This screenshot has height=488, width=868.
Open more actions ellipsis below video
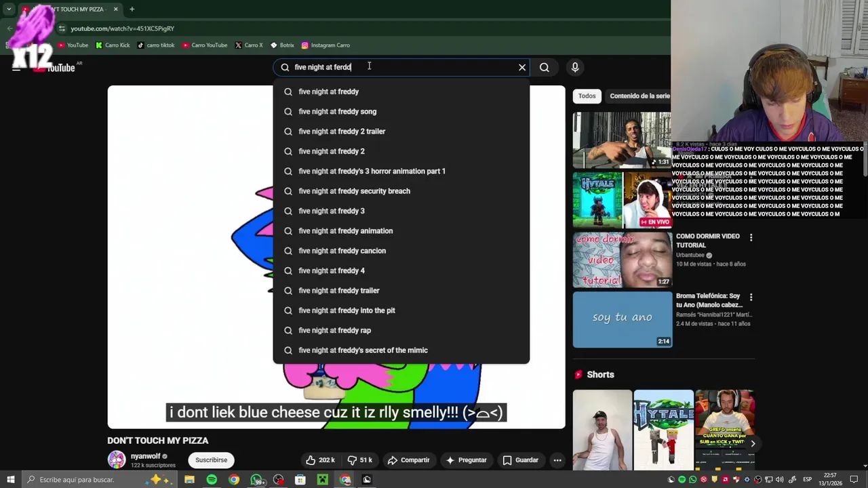click(557, 460)
